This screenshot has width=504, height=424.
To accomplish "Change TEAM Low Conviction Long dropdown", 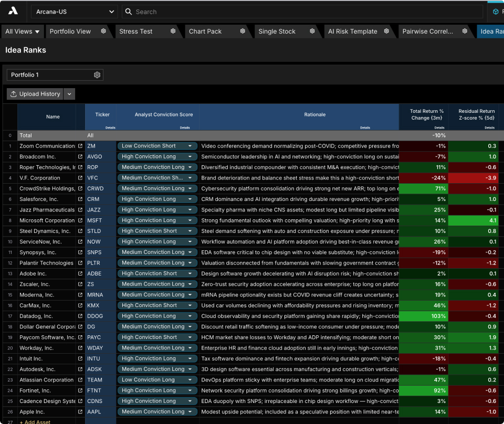I will point(157,380).
